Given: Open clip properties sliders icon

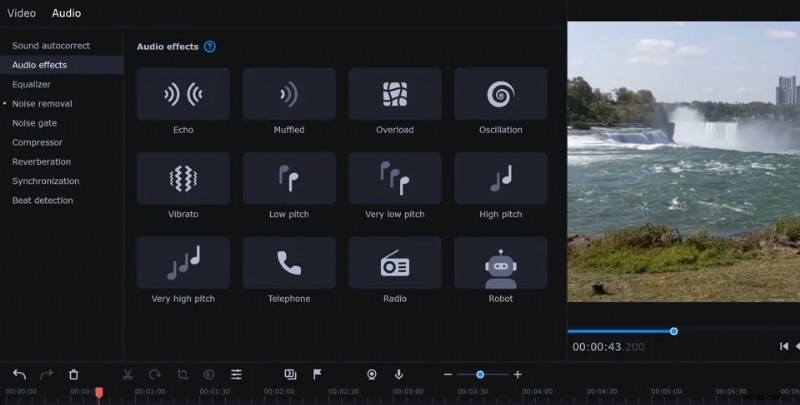Looking at the screenshot, I should pyautogui.click(x=236, y=374).
